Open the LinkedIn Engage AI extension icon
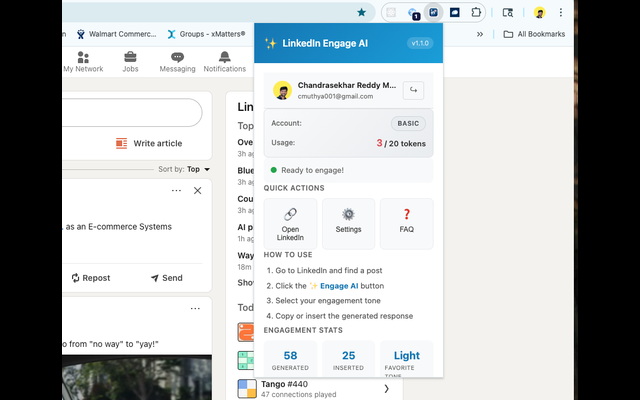 click(x=433, y=12)
